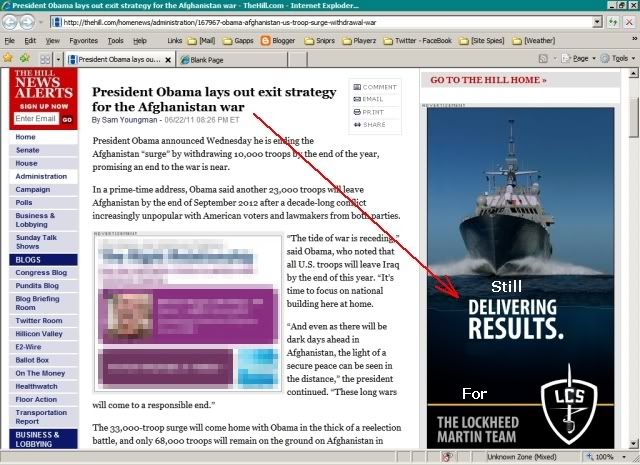Open the Gapps links folder
Screen dimensions: 640x465
pyautogui.click(x=238, y=40)
